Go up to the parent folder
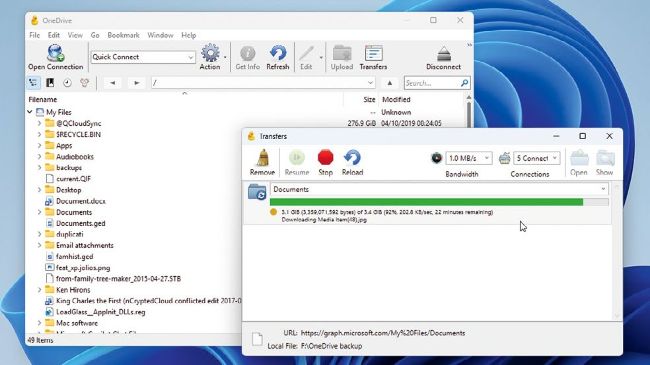The height and width of the screenshot is (365, 650). click(x=390, y=83)
